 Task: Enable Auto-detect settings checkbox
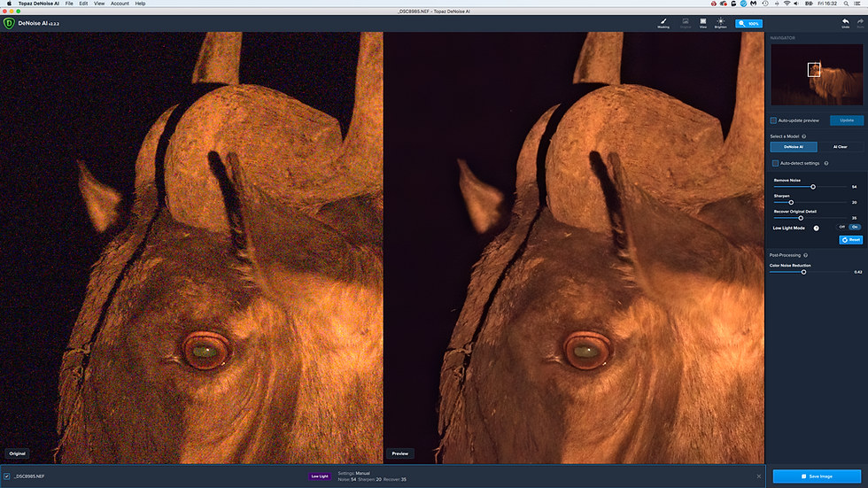[x=775, y=163]
